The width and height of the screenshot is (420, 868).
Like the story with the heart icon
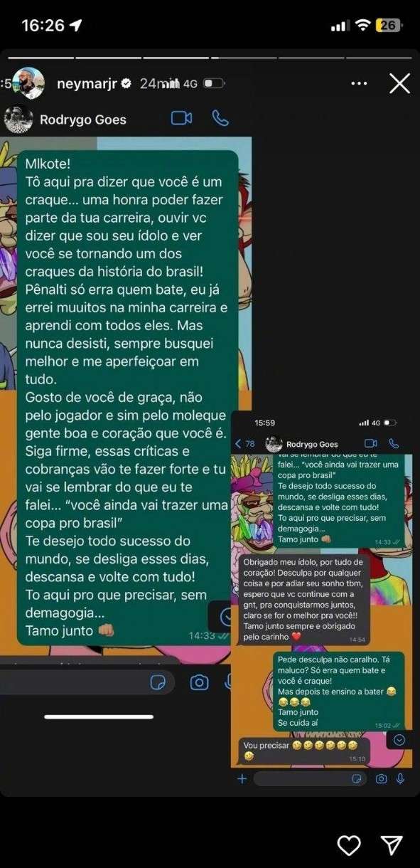point(349,845)
